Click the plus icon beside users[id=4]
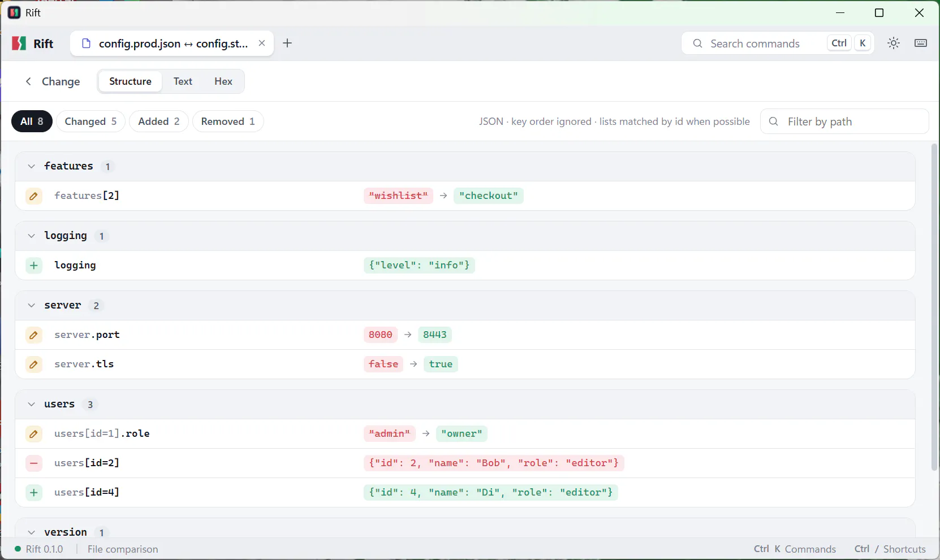 point(34,493)
